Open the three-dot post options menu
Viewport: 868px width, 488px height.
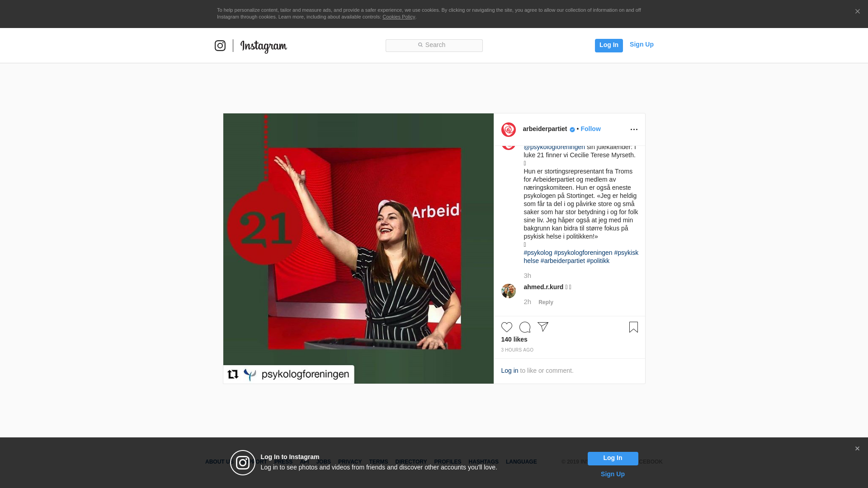point(634,130)
